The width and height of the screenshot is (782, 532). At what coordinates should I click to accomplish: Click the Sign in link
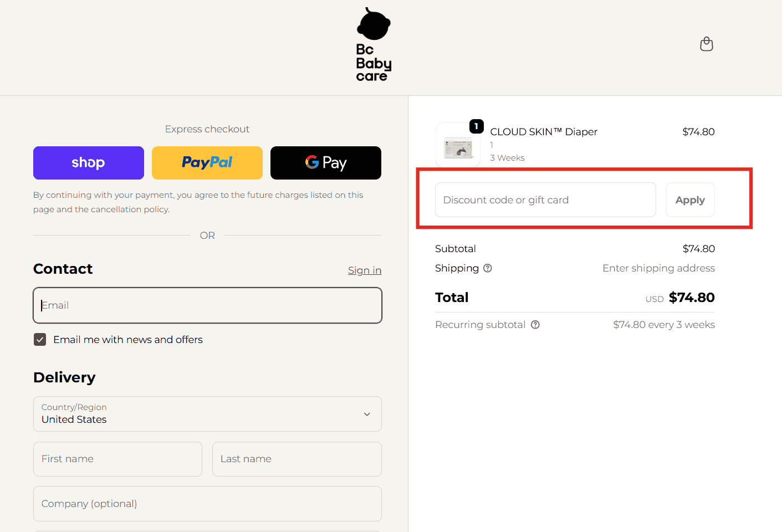coord(365,270)
